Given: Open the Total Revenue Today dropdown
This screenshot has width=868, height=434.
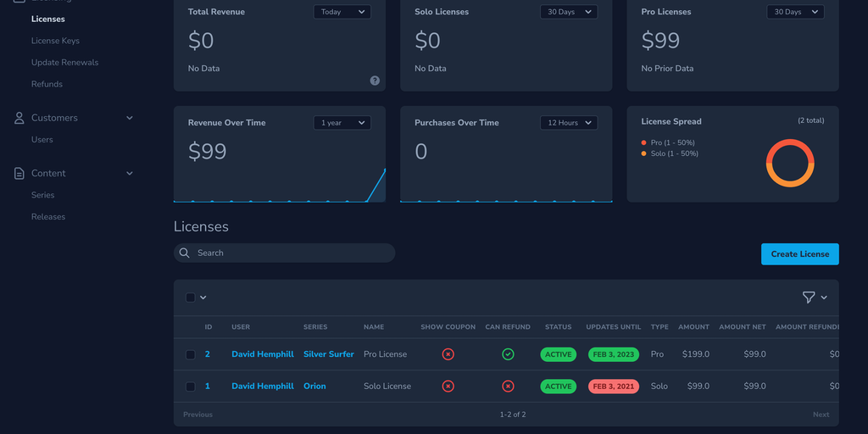Looking at the screenshot, I should tap(342, 12).
